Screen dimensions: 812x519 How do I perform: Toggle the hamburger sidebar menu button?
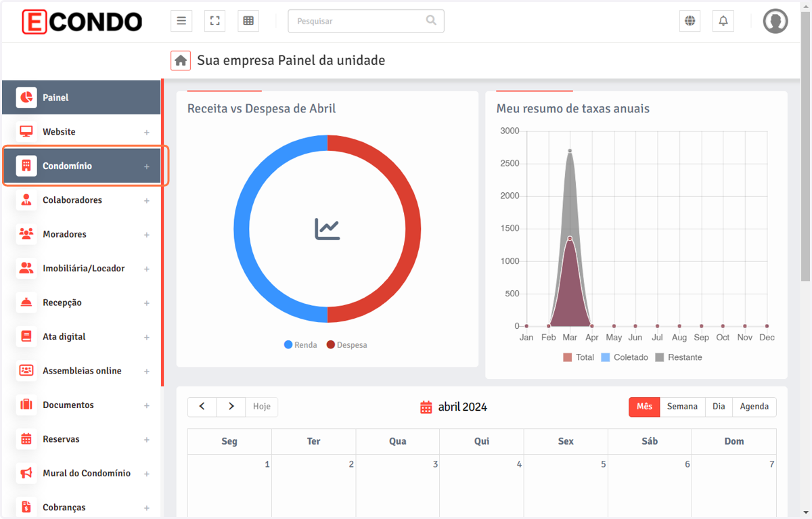[181, 21]
